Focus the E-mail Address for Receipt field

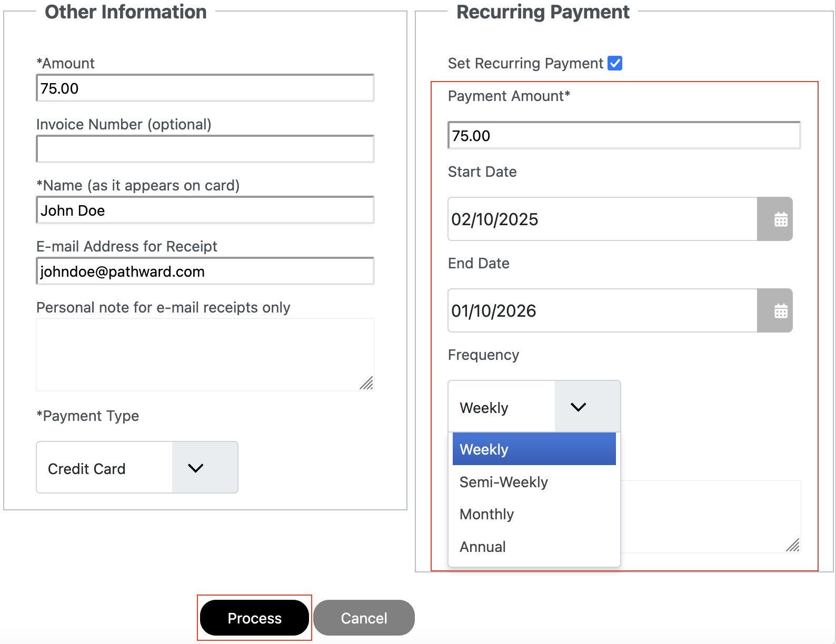(x=205, y=271)
